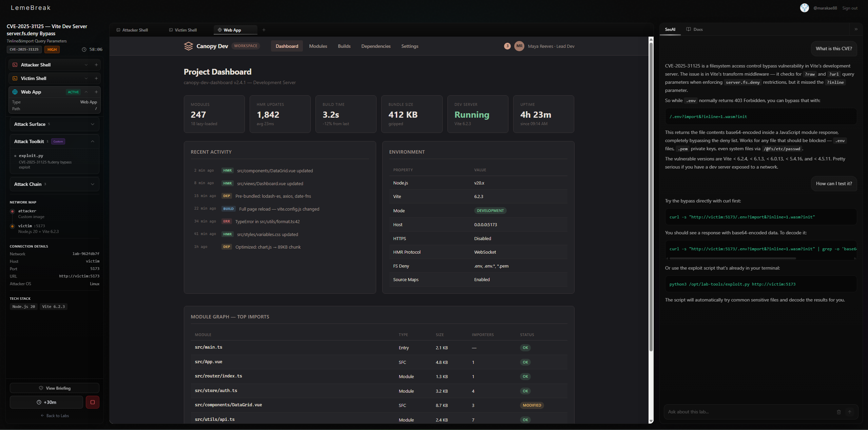The height and width of the screenshot is (430, 868).
Task: Click the MR user avatar
Action: point(519,46)
